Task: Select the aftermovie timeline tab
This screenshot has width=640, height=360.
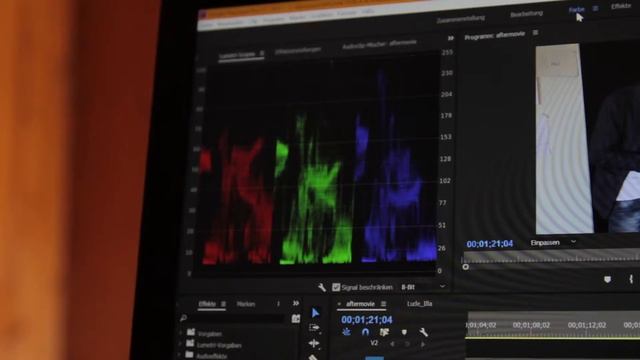Action: [360, 304]
